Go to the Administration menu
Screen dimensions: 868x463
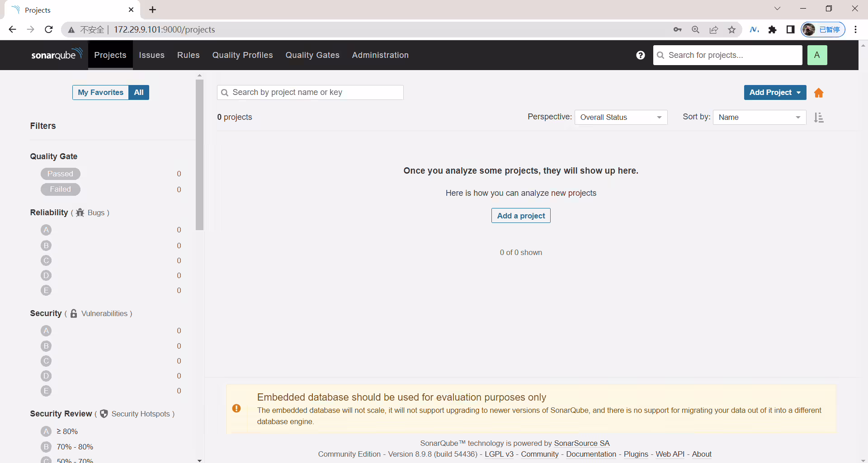pyautogui.click(x=380, y=55)
